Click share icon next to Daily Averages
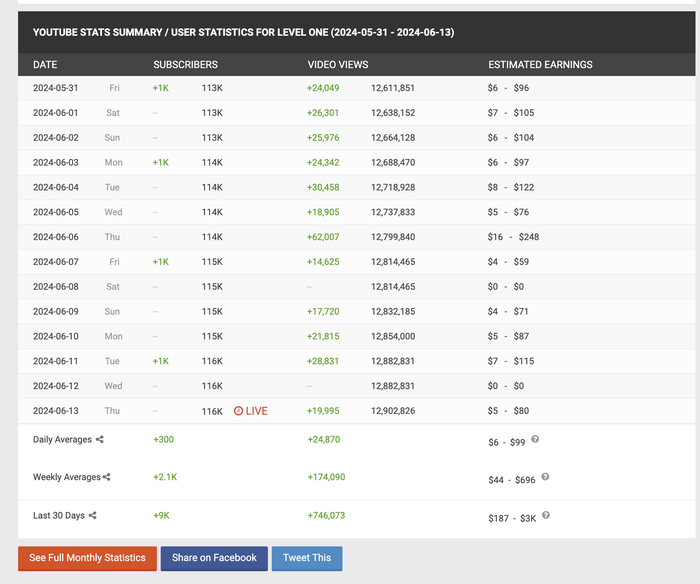 [x=100, y=439]
